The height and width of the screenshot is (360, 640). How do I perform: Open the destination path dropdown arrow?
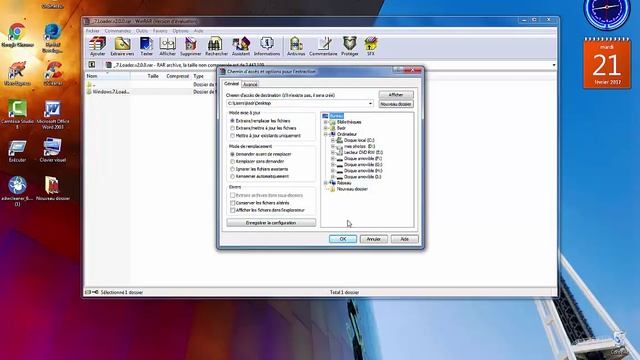370,103
